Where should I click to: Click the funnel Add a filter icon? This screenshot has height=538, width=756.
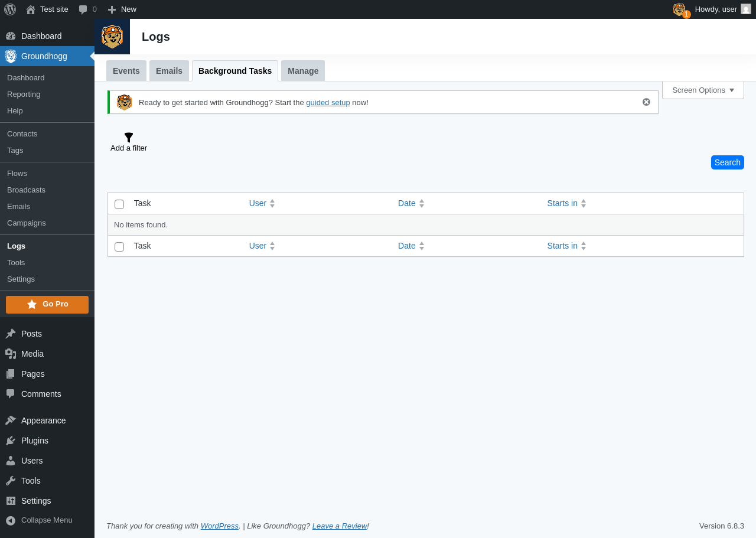(129, 137)
